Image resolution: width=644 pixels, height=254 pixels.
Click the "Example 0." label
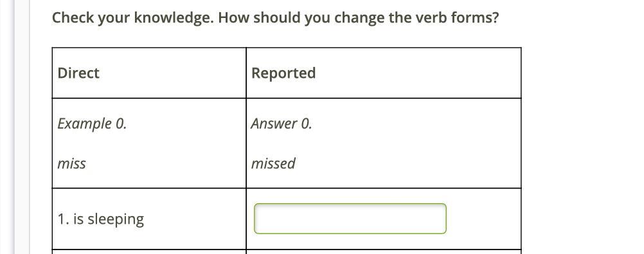tap(92, 123)
